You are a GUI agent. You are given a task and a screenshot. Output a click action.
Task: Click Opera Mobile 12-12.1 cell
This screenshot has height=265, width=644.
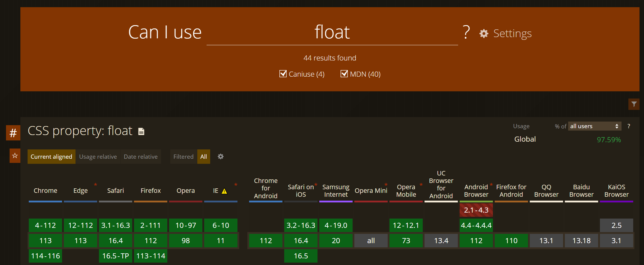406,225
